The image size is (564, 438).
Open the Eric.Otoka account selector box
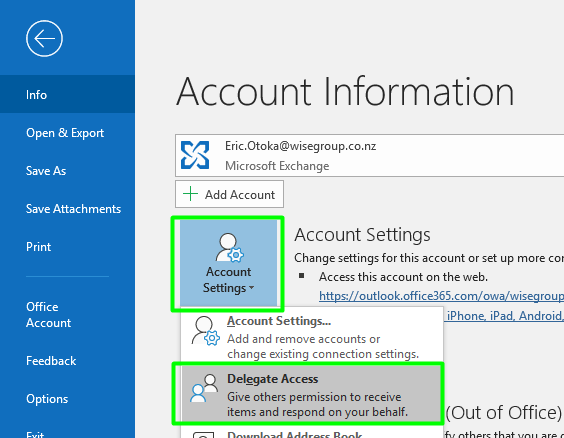[x=369, y=155]
